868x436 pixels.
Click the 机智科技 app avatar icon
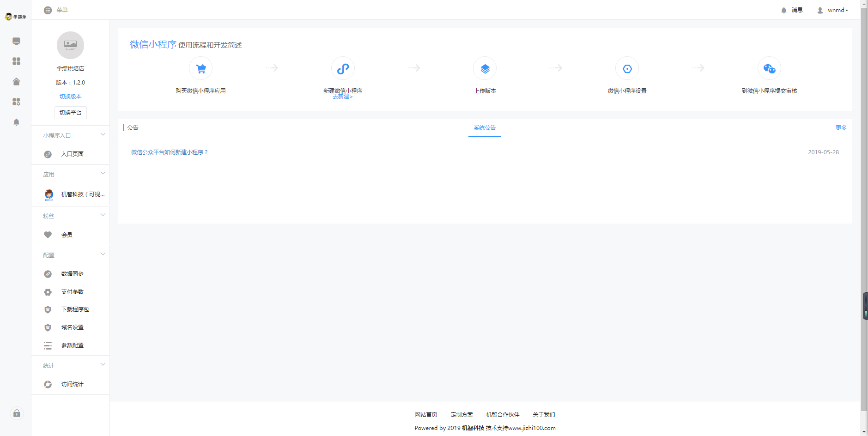tap(49, 194)
